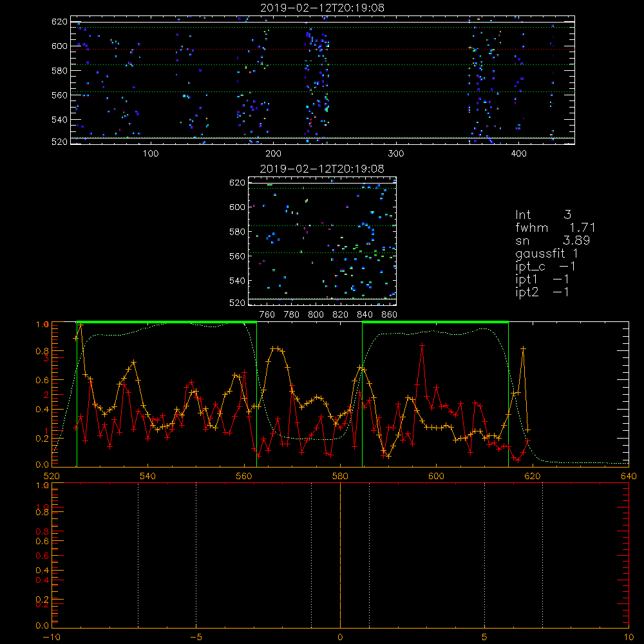This screenshot has height=644, width=644.
Task: Click x-axis label 580 on line plot
Action: [x=340, y=476]
